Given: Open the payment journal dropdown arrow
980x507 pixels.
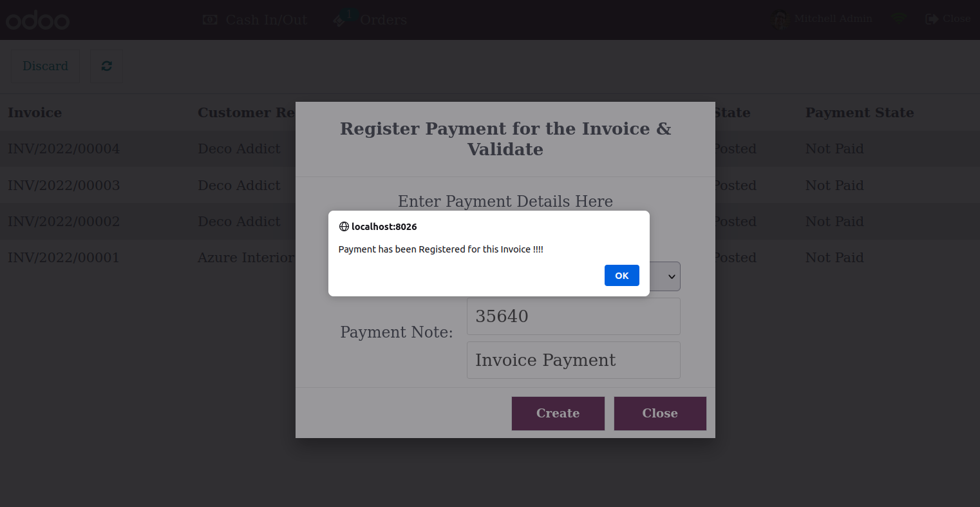Looking at the screenshot, I should click(x=672, y=276).
